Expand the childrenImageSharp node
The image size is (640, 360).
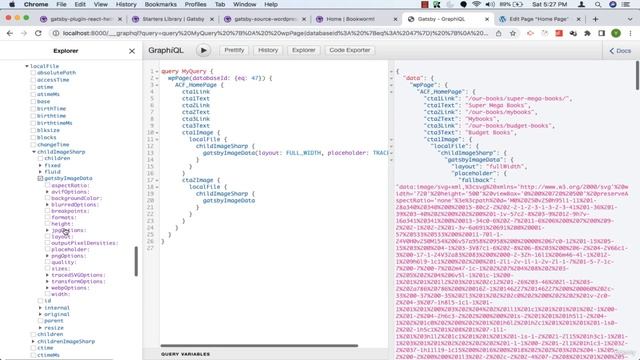tap(34, 341)
